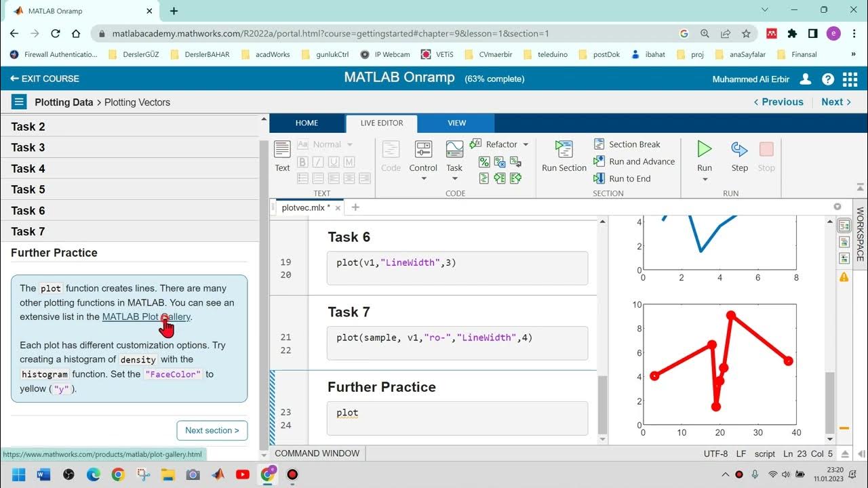Screen dimensions: 868x488
Task: Switch to the HOME ribbon tab
Action: (x=307, y=123)
